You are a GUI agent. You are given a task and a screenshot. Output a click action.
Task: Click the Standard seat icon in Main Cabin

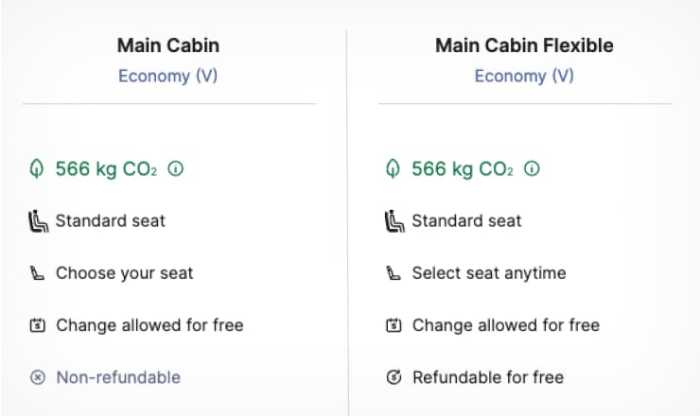click(38, 221)
